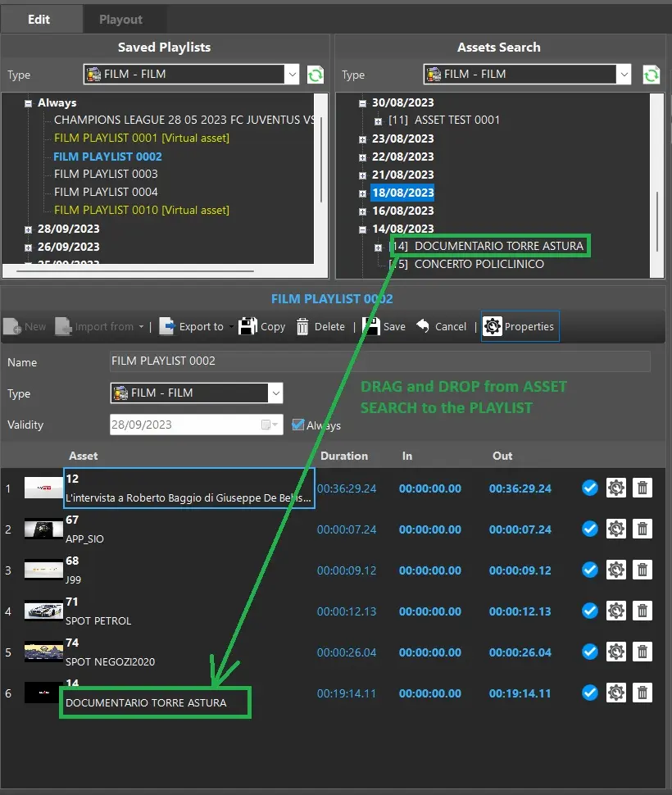The width and height of the screenshot is (672, 795).
Task: Collapse the Always playlist group
Action: 29,103
